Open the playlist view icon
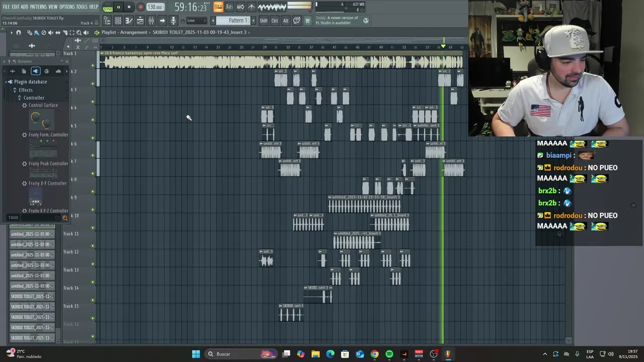The height and width of the screenshot is (362, 644). click(x=107, y=21)
